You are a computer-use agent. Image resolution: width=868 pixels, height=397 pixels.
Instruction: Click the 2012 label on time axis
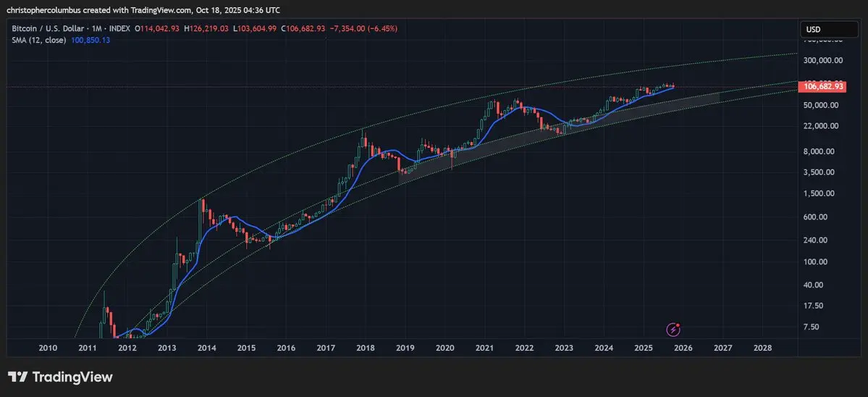tap(127, 348)
